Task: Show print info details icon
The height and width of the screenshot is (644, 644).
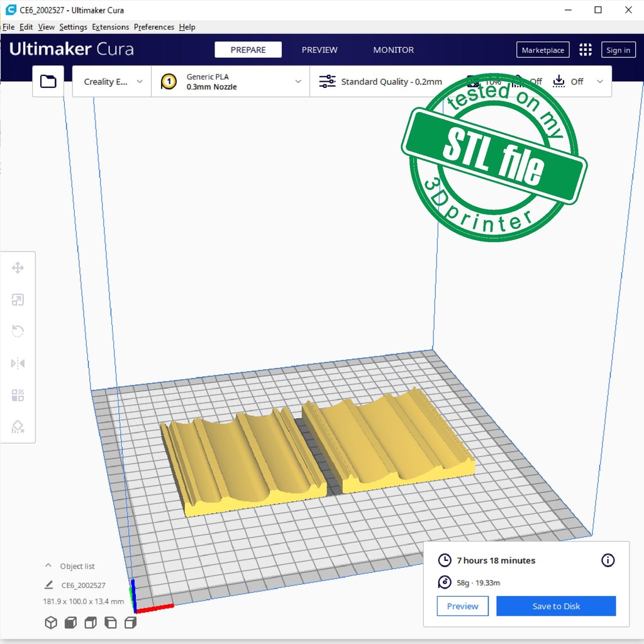Action: (608, 560)
